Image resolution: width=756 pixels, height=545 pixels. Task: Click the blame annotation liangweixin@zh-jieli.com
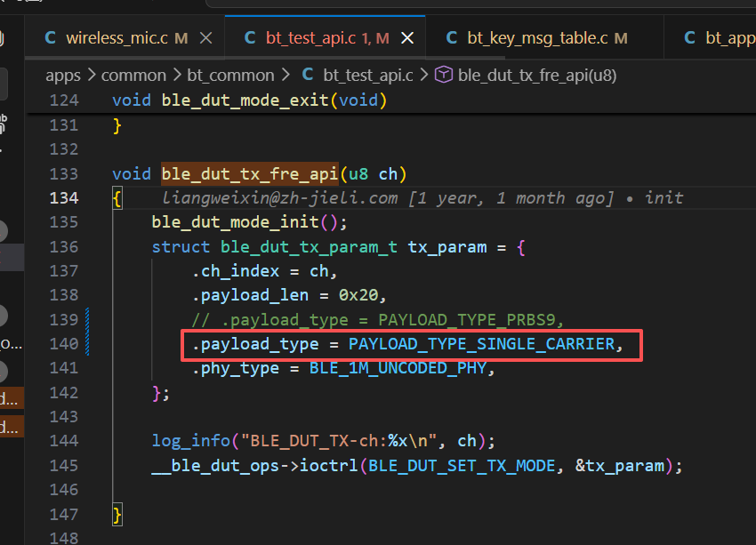(x=279, y=198)
